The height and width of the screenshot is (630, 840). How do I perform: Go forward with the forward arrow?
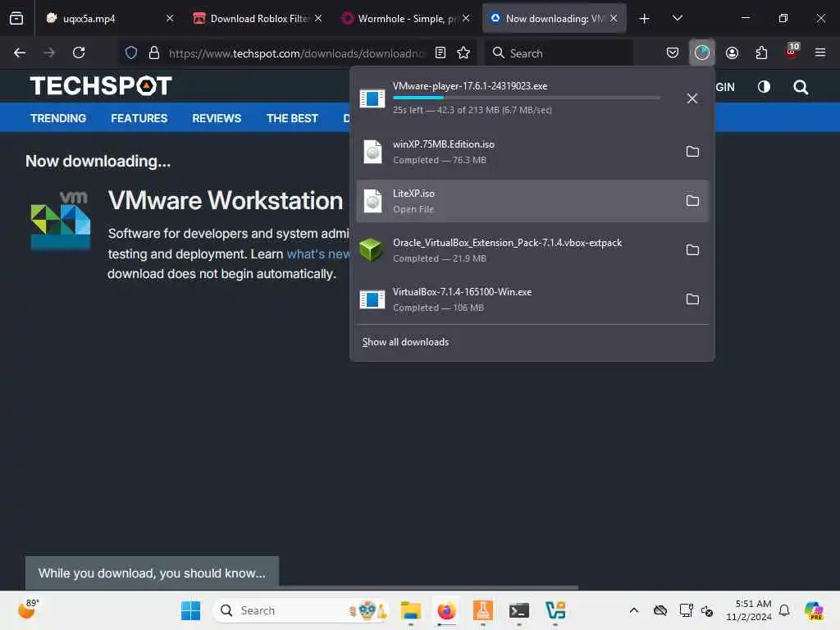click(49, 52)
